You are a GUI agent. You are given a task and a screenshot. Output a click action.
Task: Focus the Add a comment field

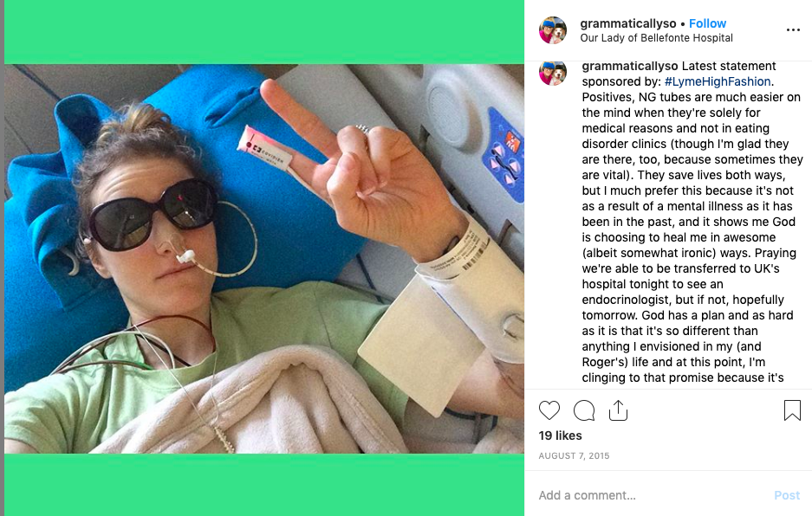pos(653,495)
